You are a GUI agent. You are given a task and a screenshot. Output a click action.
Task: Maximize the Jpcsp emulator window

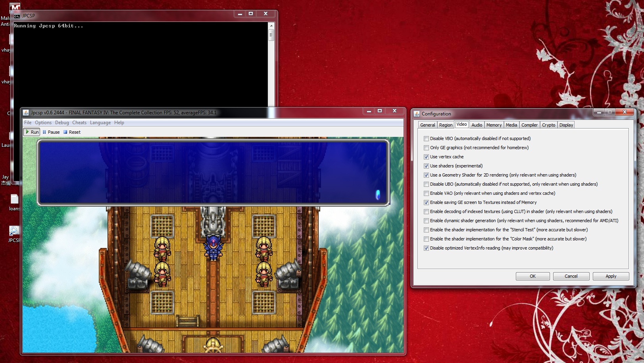pyautogui.click(x=380, y=111)
